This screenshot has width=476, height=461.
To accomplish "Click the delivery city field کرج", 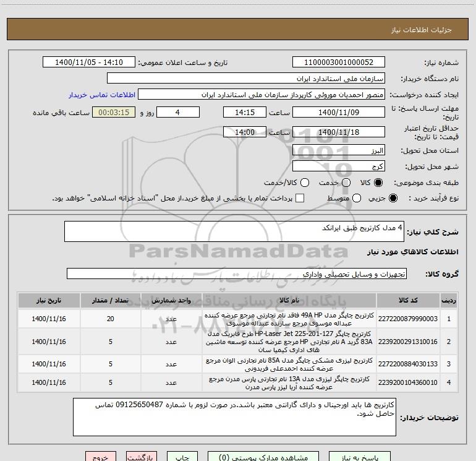I will point(339,166).
